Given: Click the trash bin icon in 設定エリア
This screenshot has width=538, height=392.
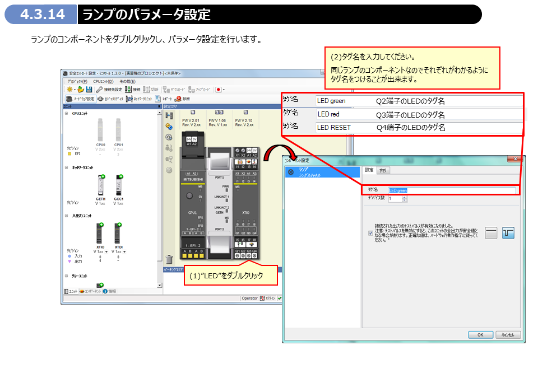Looking at the screenshot, I should tap(169, 259).
